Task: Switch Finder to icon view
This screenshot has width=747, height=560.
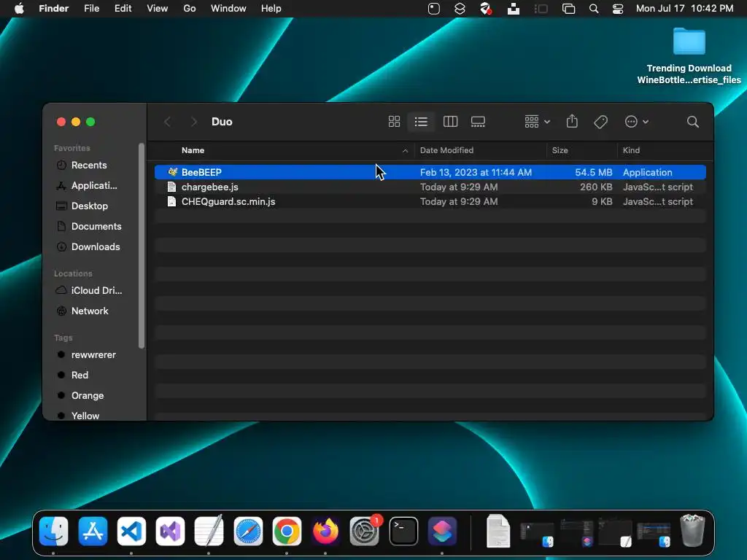Action: click(x=394, y=122)
